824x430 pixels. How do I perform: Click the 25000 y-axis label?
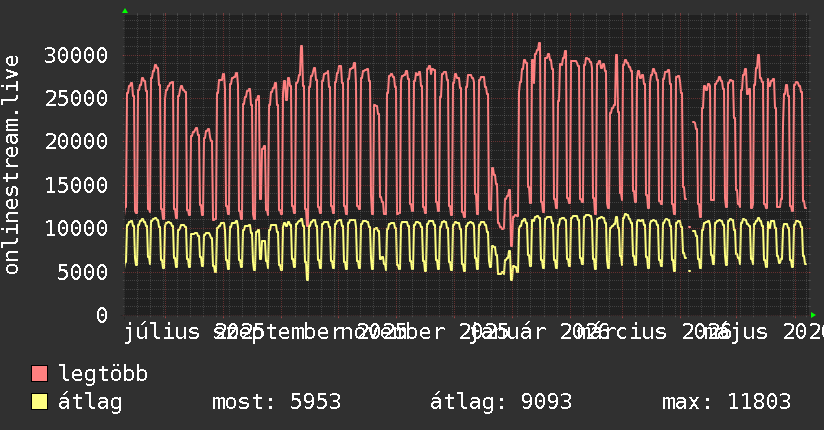[x=76, y=98]
